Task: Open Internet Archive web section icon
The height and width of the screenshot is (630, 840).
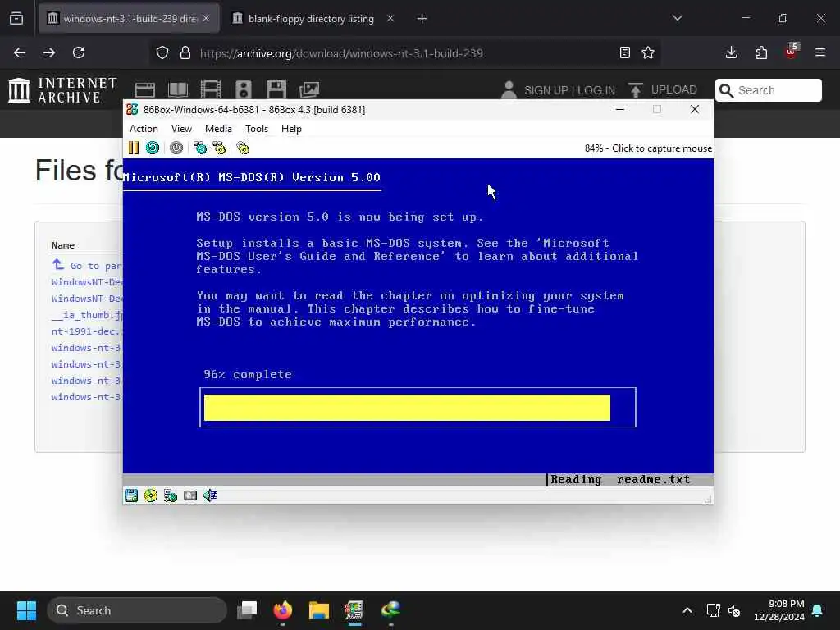Action: [x=144, y=90]
